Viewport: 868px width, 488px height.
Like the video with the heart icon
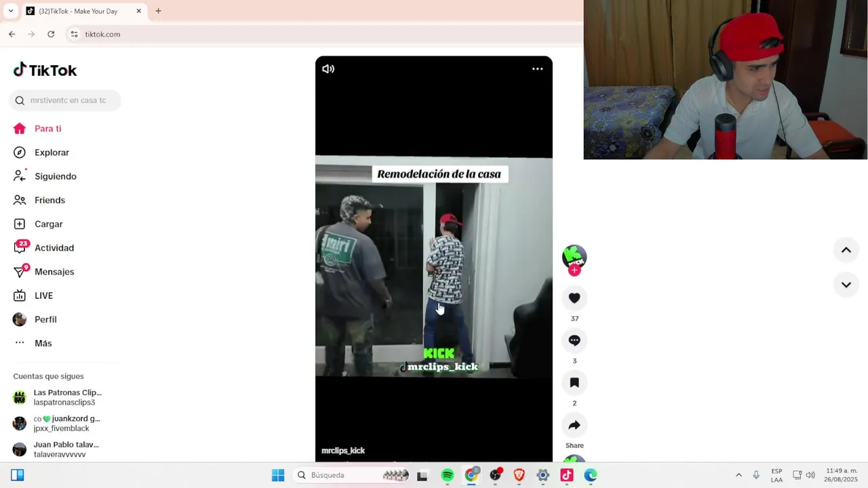(574, 298)
